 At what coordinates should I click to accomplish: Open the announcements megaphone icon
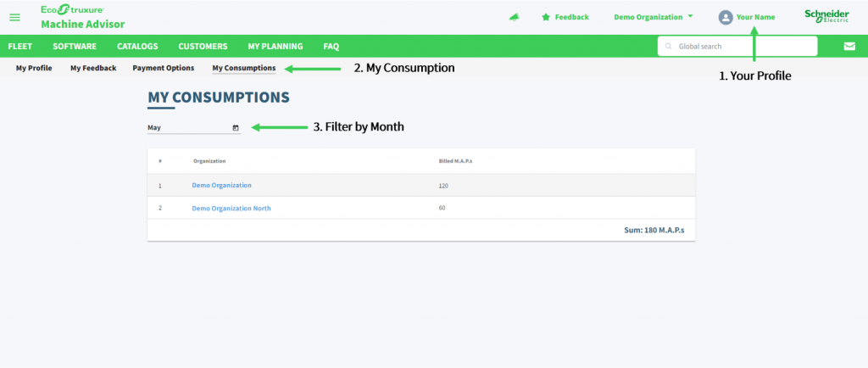point(514,17)
